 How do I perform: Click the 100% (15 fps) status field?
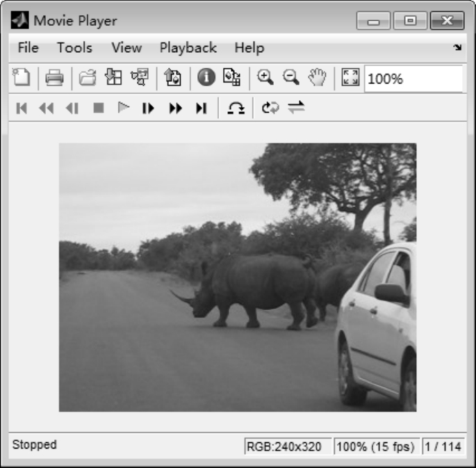pos(377,446)
